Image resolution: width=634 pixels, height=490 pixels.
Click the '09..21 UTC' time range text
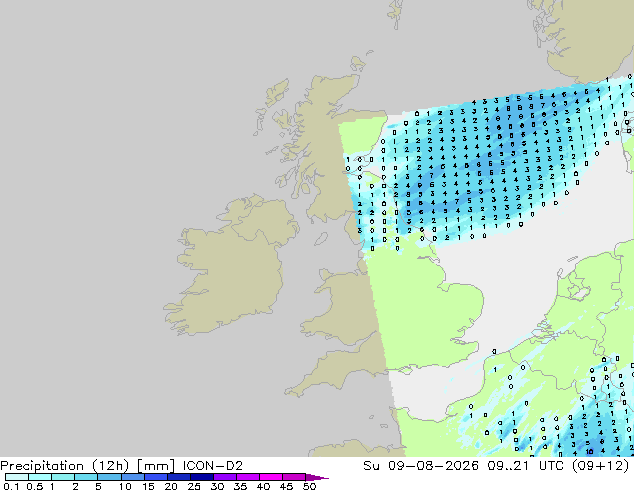526,466
